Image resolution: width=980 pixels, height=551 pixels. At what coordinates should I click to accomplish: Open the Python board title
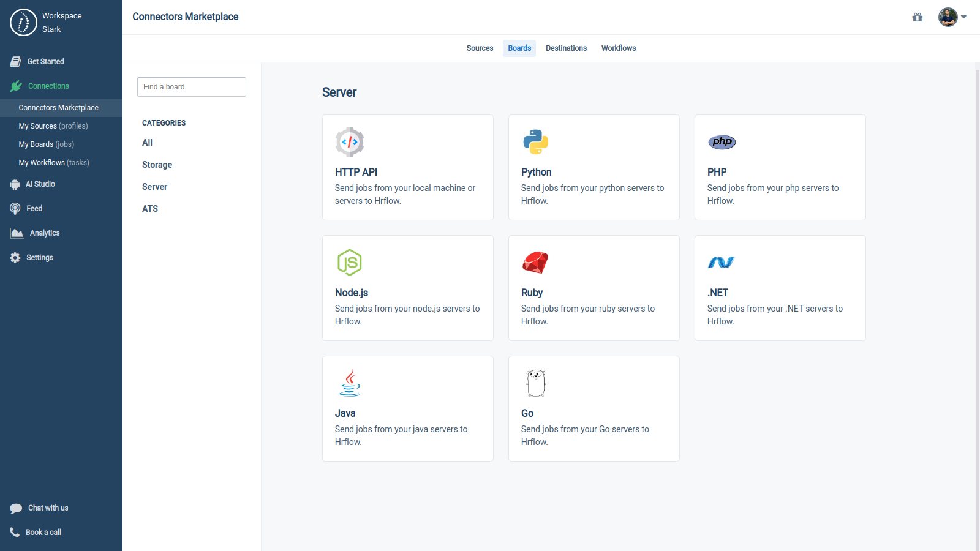pos(536,173)
